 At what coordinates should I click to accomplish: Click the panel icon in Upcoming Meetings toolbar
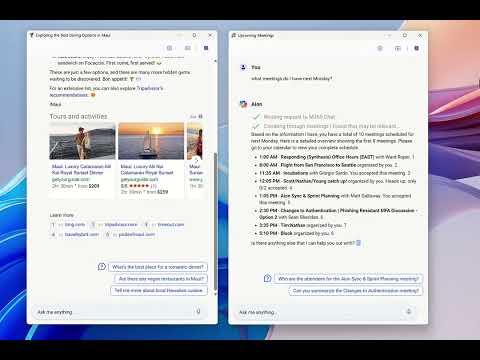click(x=398, y=48)
